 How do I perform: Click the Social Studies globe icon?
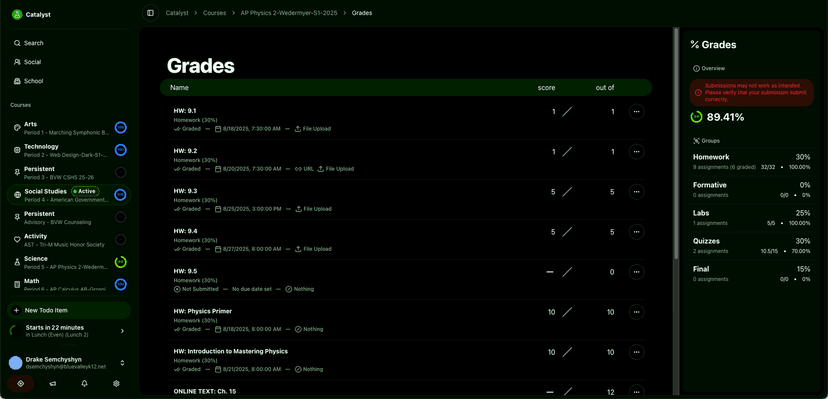pyautogui.click(x=17, y=195)
